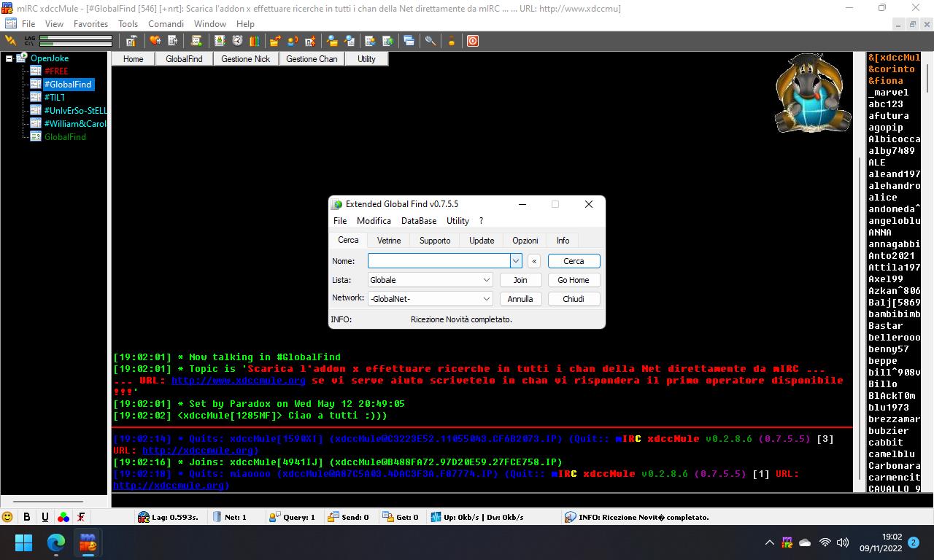Click the wrench tools toolbar icon
The width and height of the screenshot is (934, 560).
(x=431, y=41)
